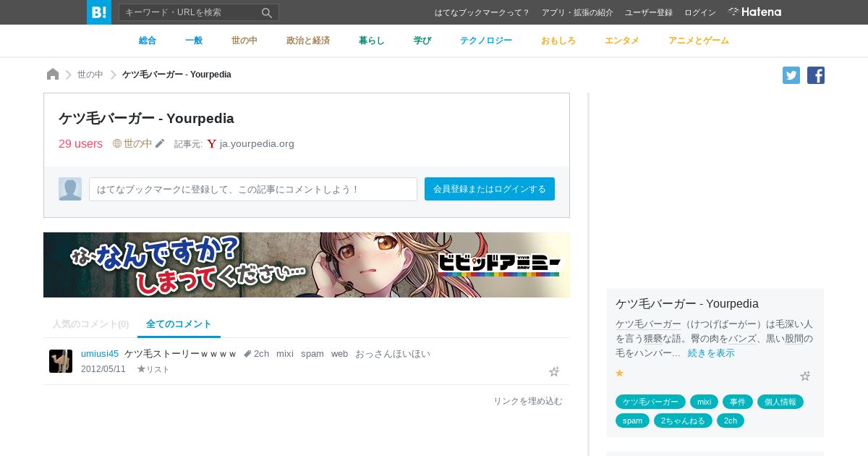Open はてなブックマークって？ link

(x=482, y=12)
